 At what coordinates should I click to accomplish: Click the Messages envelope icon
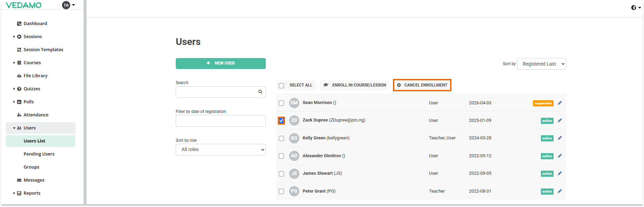click(x=19, y=180)
